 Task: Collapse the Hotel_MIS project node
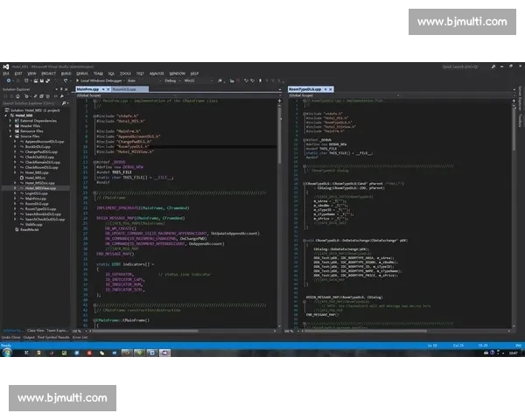[x=6, y=115]
